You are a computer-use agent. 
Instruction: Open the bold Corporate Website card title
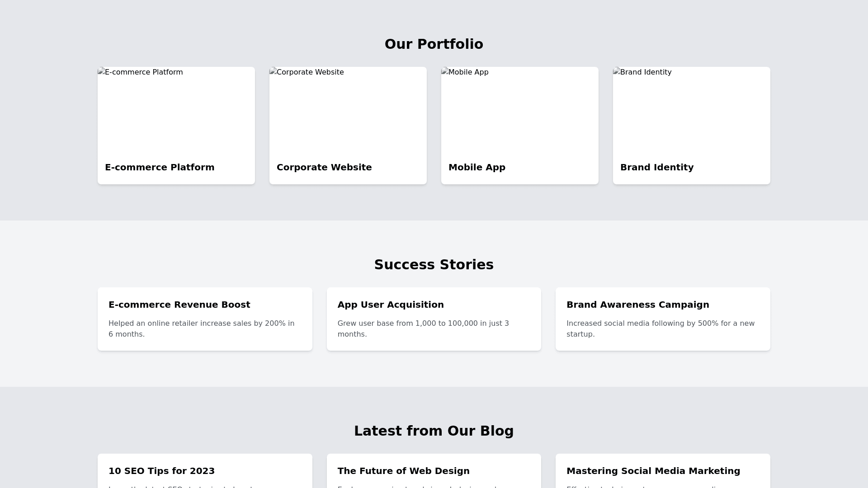click(324, 167)
